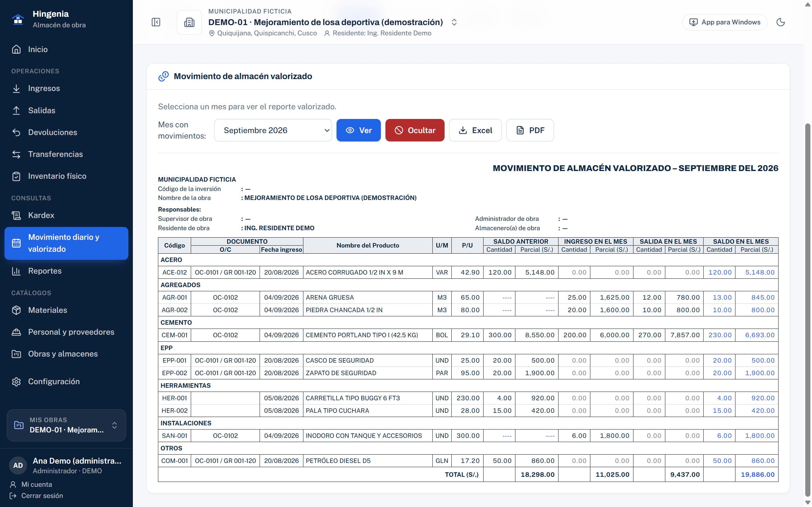
Task: Open Devoluciones from the sidebar
Action: click(x=67, y=132)
